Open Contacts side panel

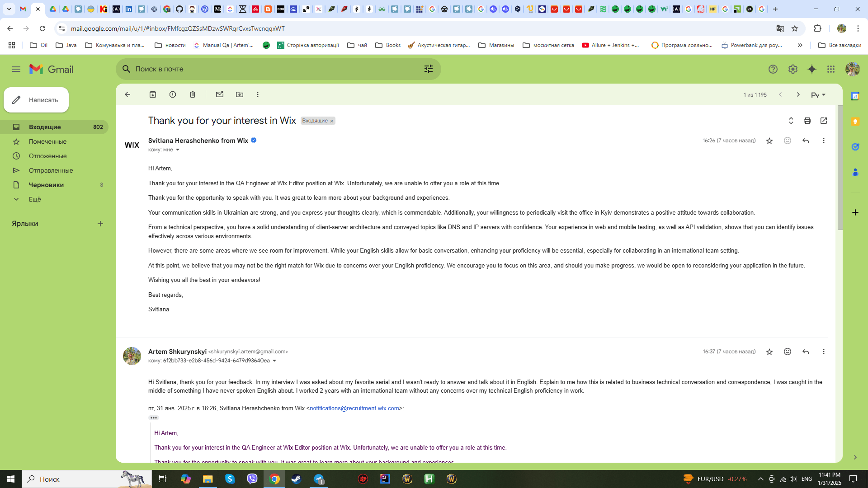tap(855, 172)
